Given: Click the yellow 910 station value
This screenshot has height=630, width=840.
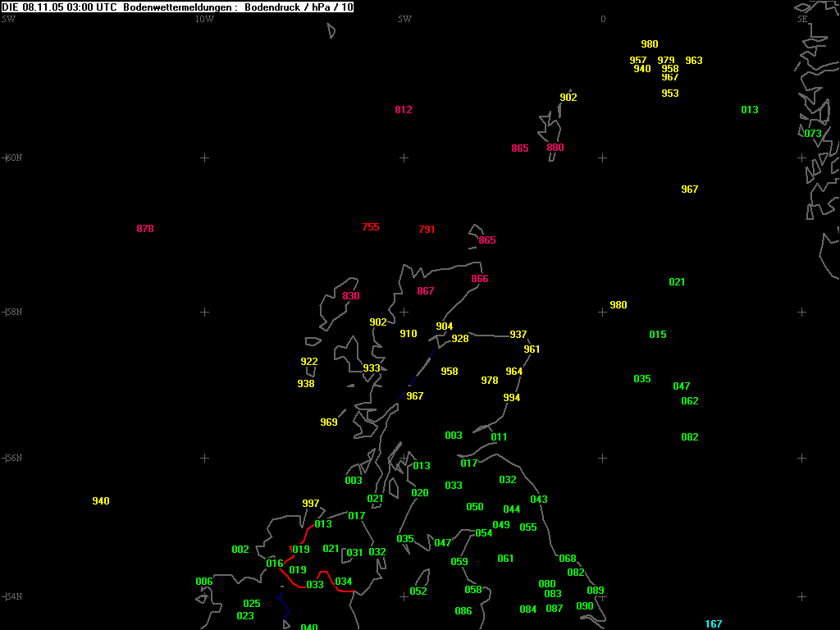Looking at the screenshot, I should pyautogui.click(x=409, y=334).
